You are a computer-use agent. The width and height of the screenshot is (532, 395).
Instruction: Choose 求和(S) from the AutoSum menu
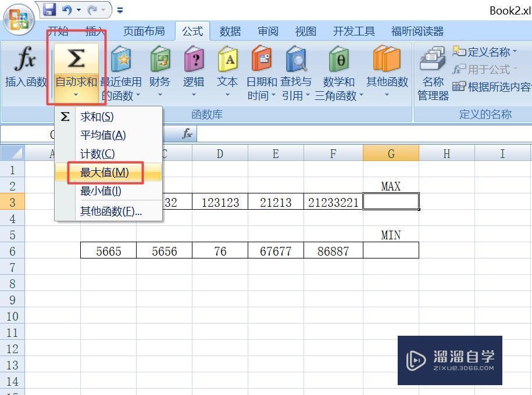point(108,117)
